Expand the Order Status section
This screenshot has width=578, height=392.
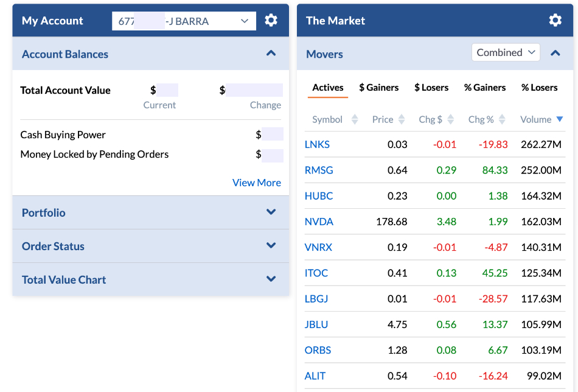coord(271,246)
